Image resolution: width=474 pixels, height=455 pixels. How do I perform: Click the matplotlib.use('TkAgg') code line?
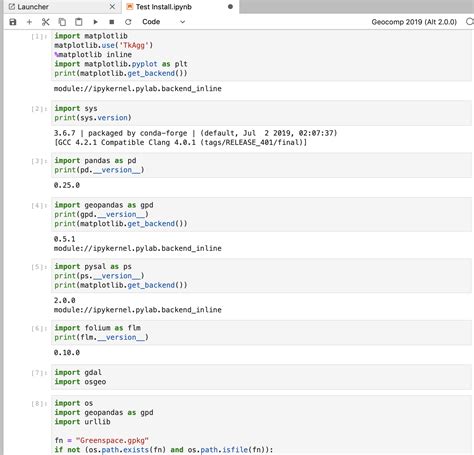[x=104, y=45]
